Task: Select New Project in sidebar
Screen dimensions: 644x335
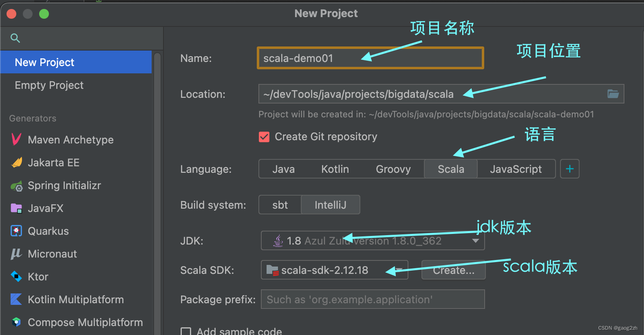Action: [76, 62]
